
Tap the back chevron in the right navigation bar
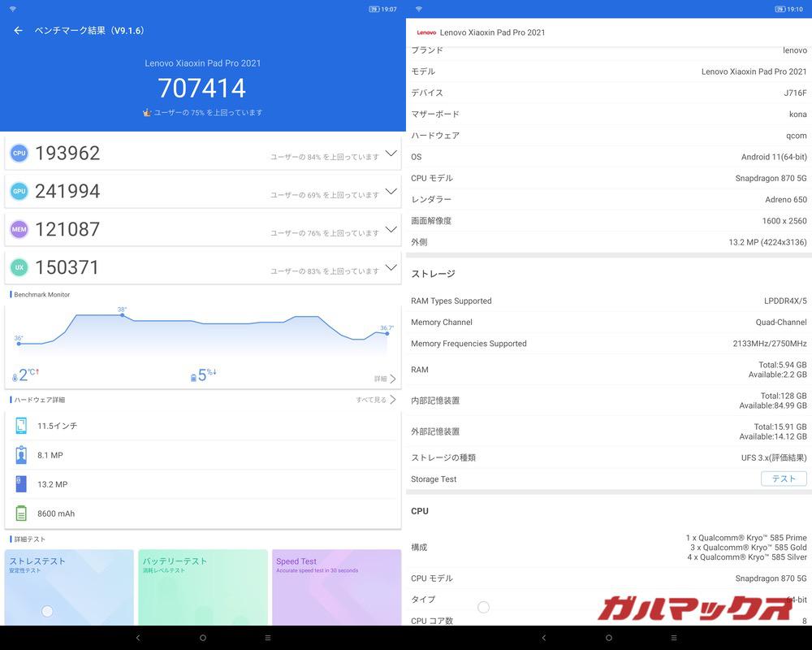tap(544, 639)
